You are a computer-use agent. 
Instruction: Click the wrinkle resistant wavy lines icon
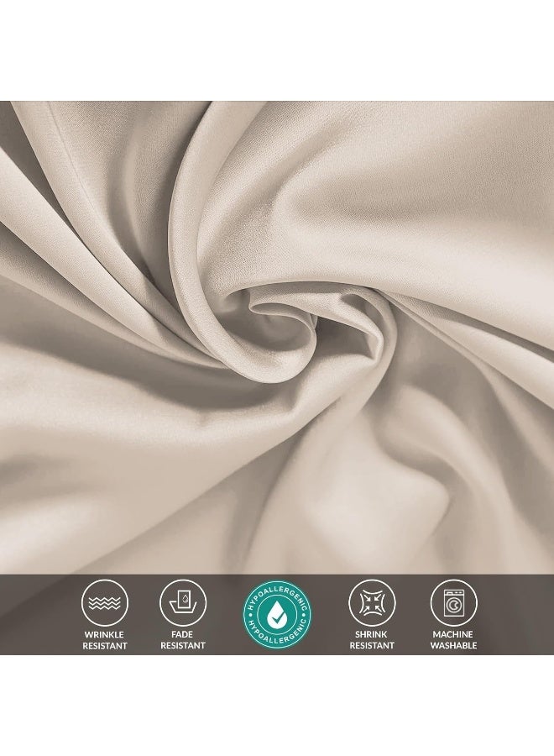pyautogui.click(x=105, y=602)
